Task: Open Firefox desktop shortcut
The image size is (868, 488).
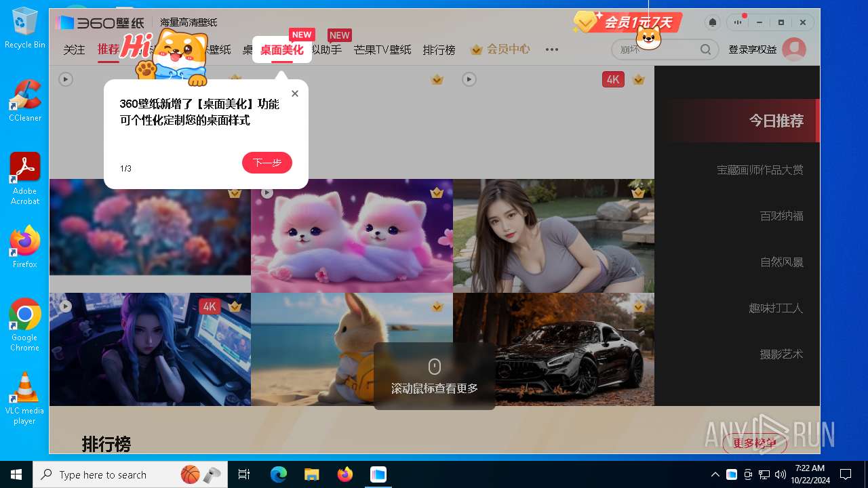Action: pos(25,247)
